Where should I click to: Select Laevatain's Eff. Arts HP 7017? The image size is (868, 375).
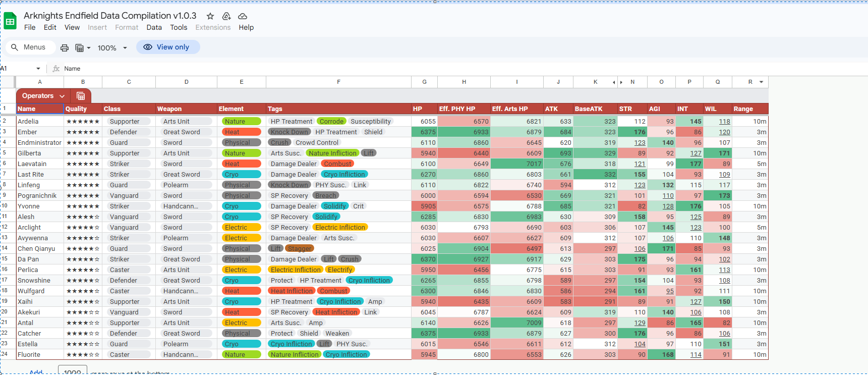(516, 164)
